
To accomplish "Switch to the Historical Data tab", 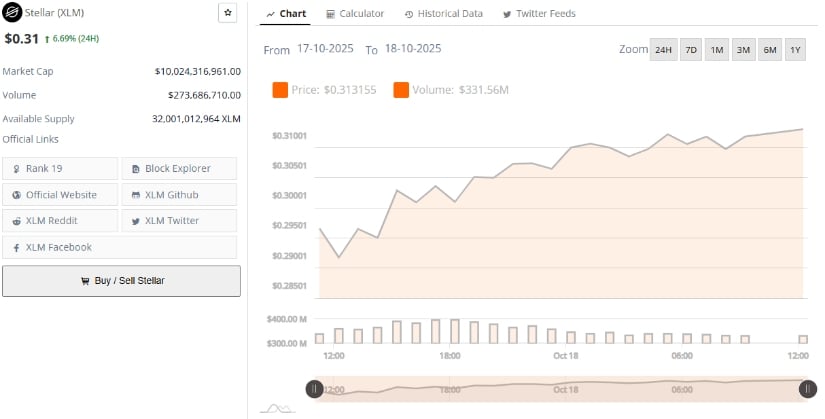I will coord(444,14).
